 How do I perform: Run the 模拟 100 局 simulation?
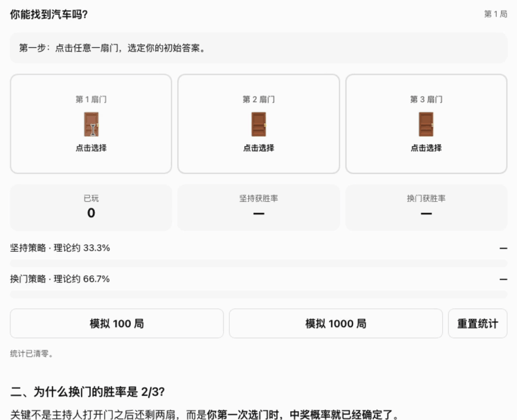[x=117, y=323]
